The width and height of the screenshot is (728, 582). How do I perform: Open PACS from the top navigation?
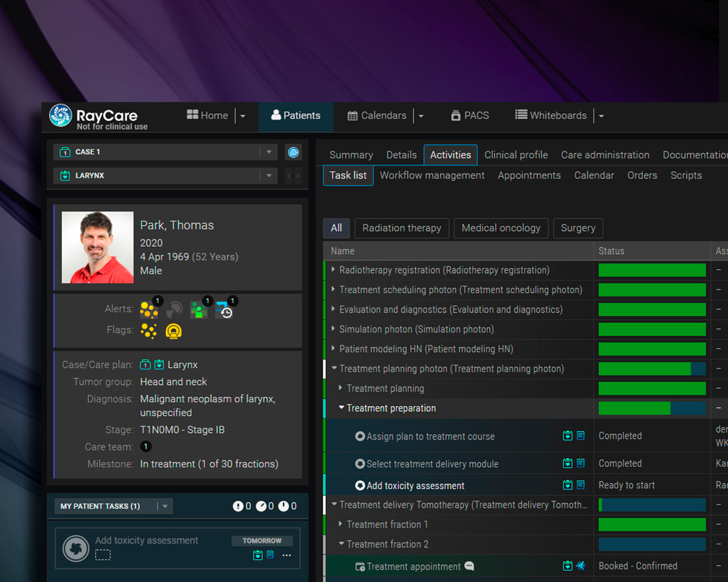coord(470,115)
